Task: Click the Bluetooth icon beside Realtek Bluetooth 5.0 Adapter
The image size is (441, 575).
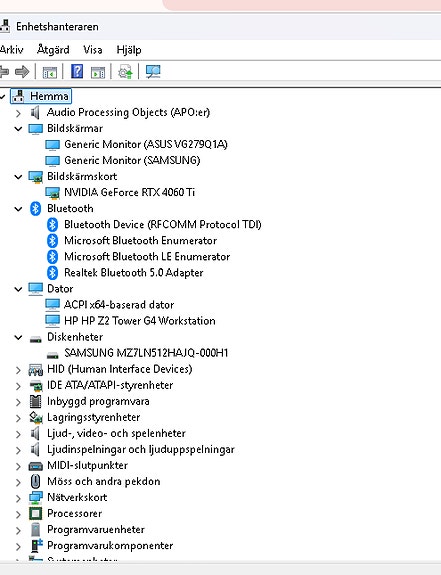Action: click(x=52, y=272)
